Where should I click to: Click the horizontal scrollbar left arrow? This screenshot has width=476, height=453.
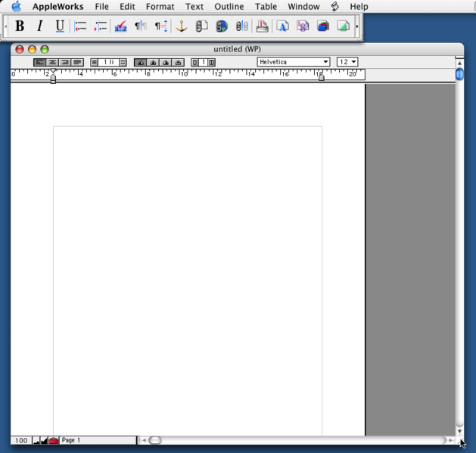[x=144, y=440]
